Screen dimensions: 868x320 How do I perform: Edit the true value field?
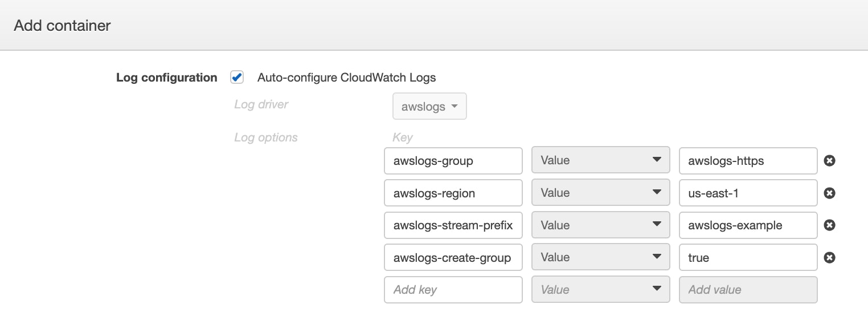tap(748, 257)
